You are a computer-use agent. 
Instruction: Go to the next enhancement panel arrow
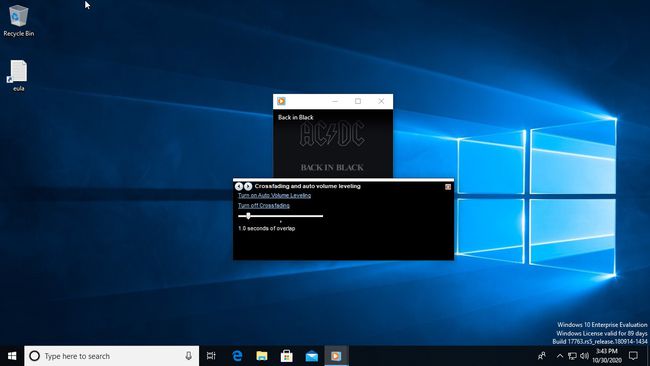248,187
